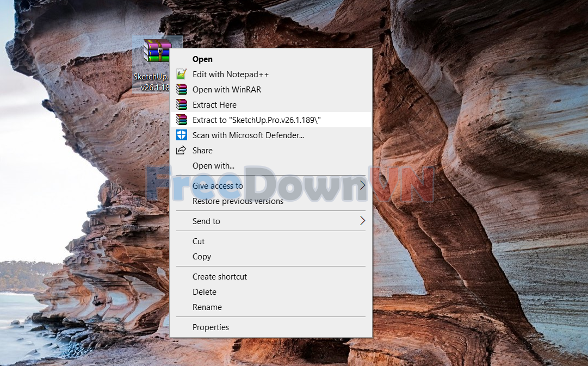Screen dimensions: 588x366
Task: Click the Notepad++ icon in context menu
Action: (181, 75)
